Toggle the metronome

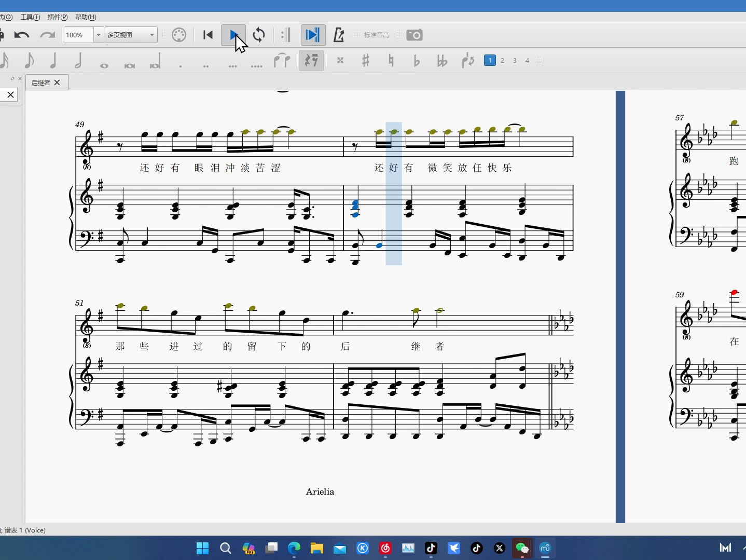(339, 35)
